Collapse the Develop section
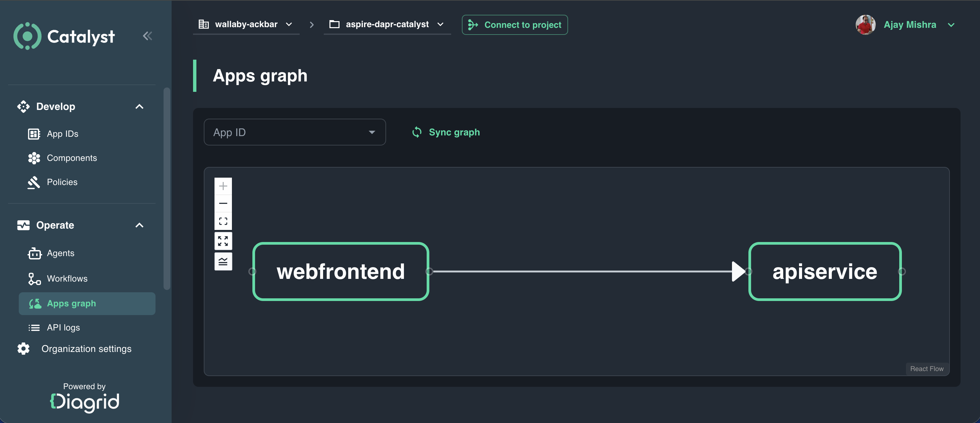The image size is (980, 423). pos(140,107)
